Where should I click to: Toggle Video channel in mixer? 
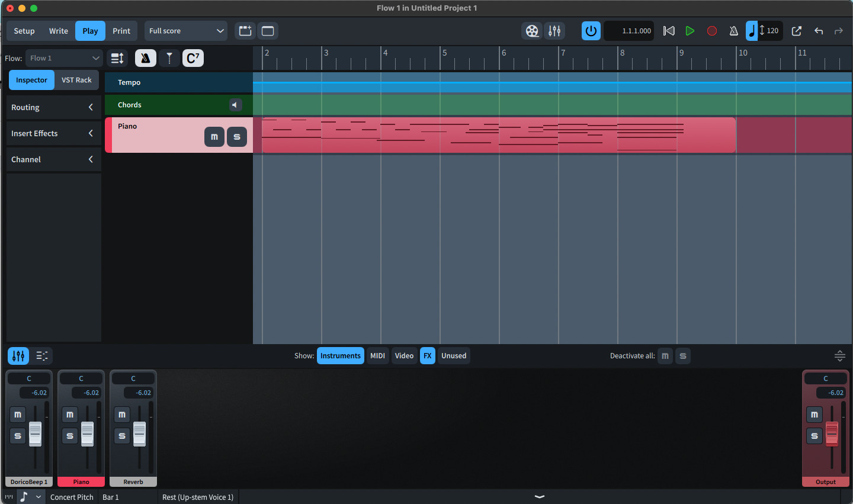pyautogui.click(x=404, y=356)
